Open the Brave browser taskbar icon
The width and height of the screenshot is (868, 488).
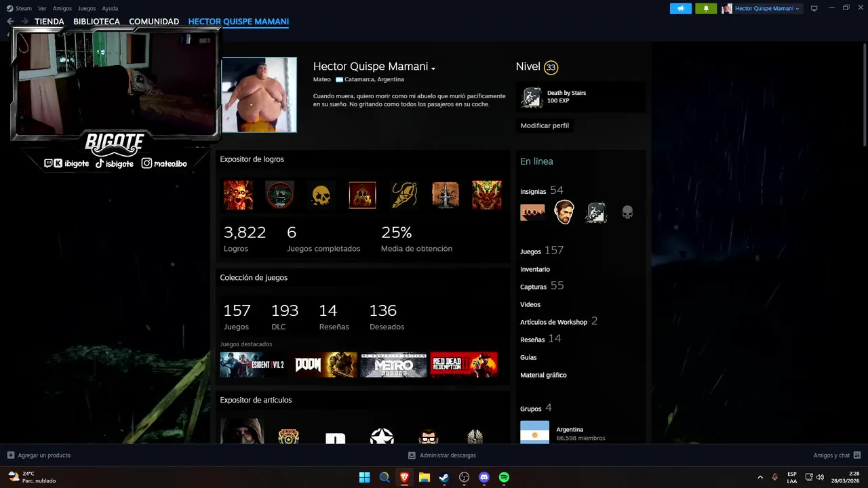(x=404, y=477)
